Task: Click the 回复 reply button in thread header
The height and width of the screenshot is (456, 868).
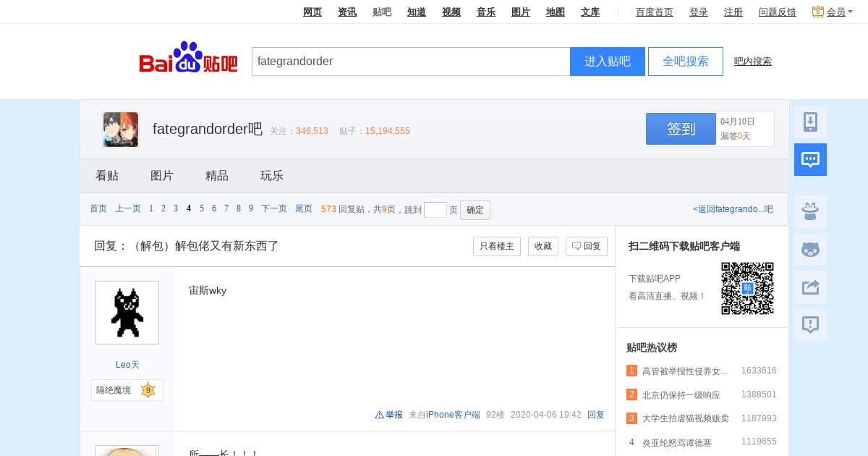Action: pos(587,246)
